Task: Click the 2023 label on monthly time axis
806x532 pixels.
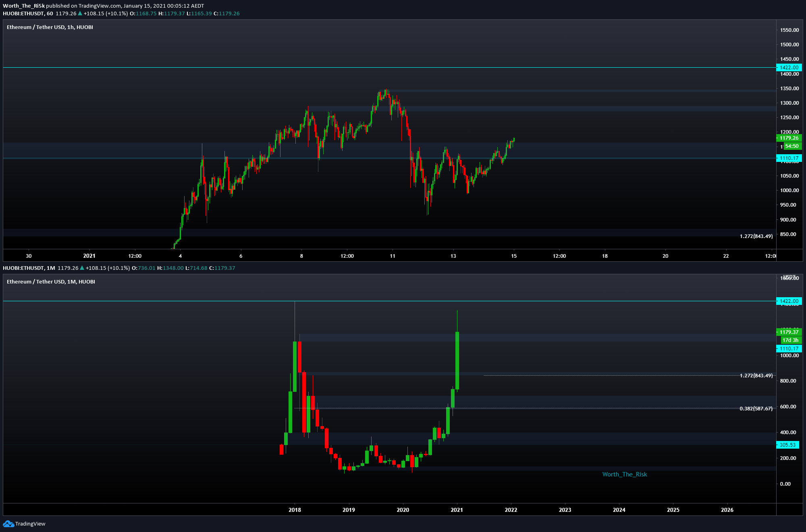Action: tap(565, 510)
